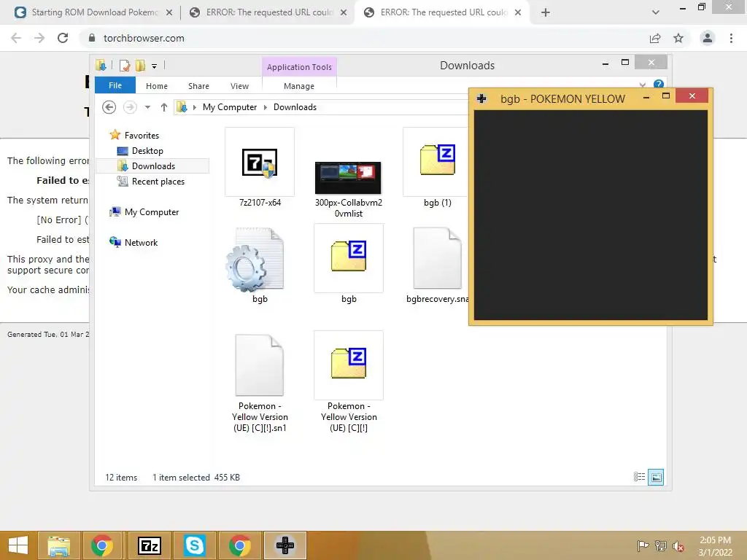Click bgb window plus system icon
Screen dimensions: 747x560
(x=481, y=98)
